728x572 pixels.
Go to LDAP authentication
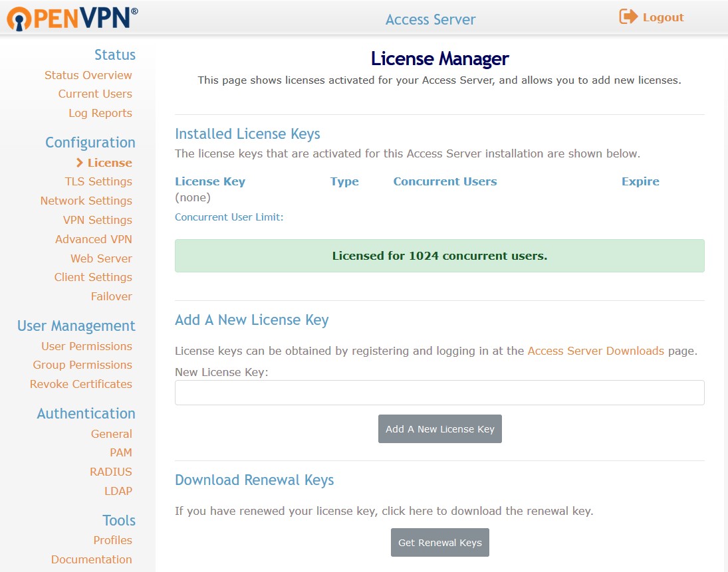click(118, 491)
